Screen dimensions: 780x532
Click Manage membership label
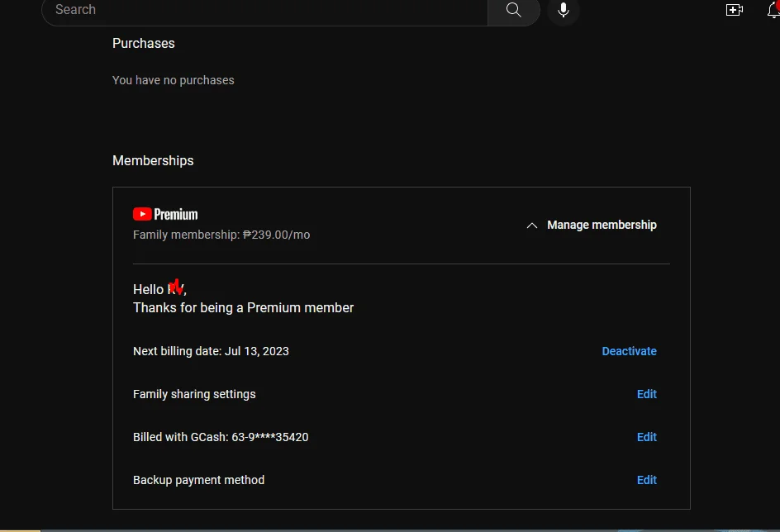pyautogui.click(x=602, y=226)
